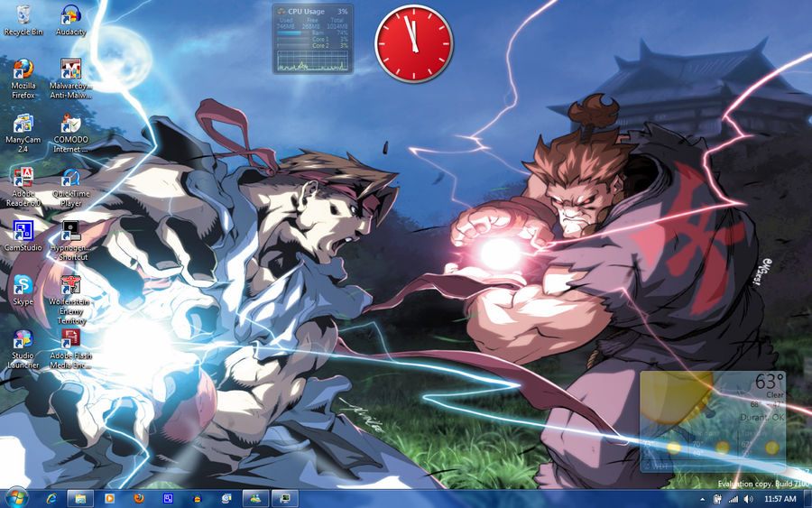Image resolution: width=812 pixels, height=508 pixels.
Task: Click the Hypnogen Shortcut desktop icon
Action: [70, 241]
